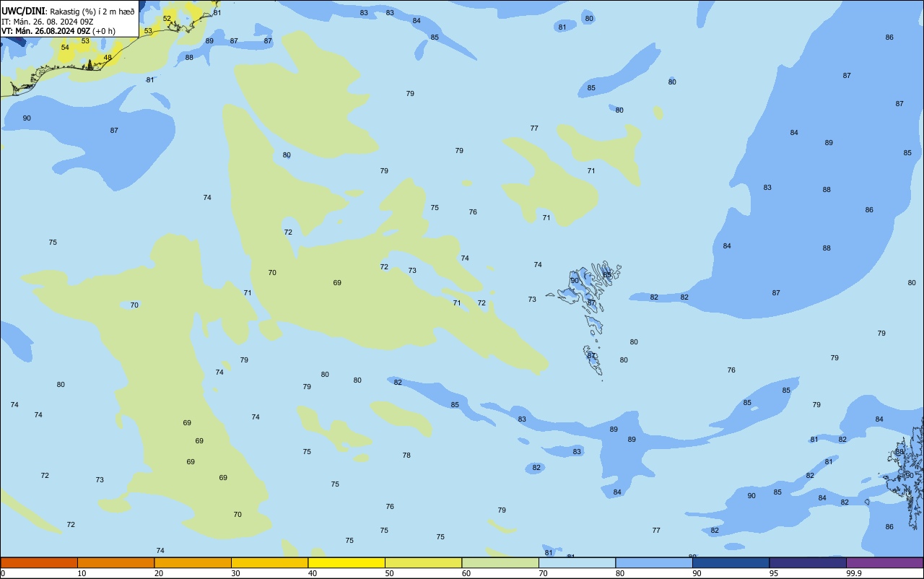Click the amber 20–30 legend swatch
The width and height of the screenshot is (924, 579).
tap(193, 562)
